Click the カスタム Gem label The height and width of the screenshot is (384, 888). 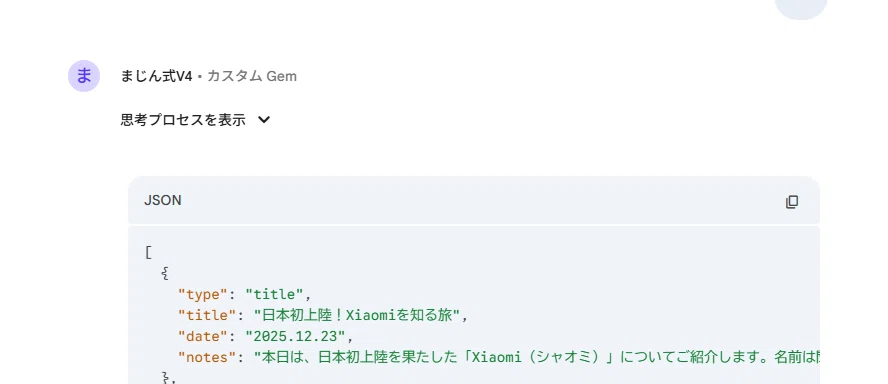click(x=252, y=76)
